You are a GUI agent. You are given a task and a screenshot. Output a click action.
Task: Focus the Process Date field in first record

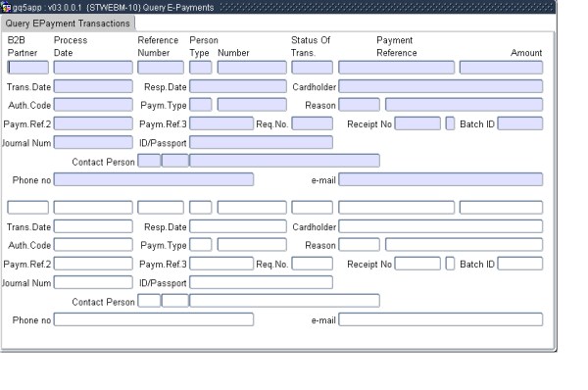(x=93, y=68)
